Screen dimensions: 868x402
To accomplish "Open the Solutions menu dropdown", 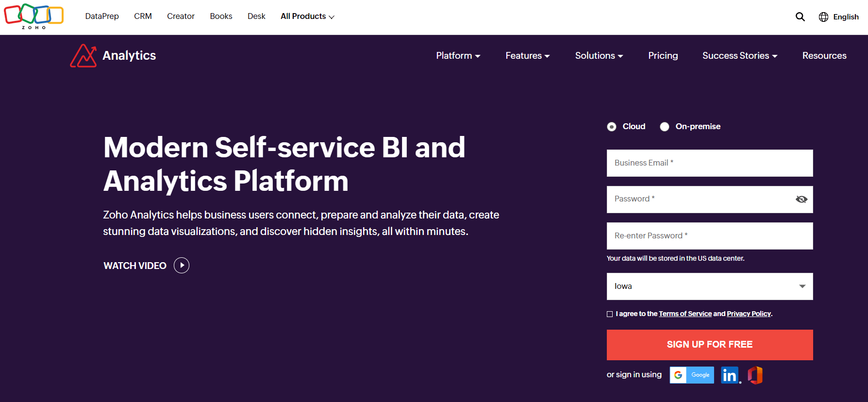I will click(599, 56).
